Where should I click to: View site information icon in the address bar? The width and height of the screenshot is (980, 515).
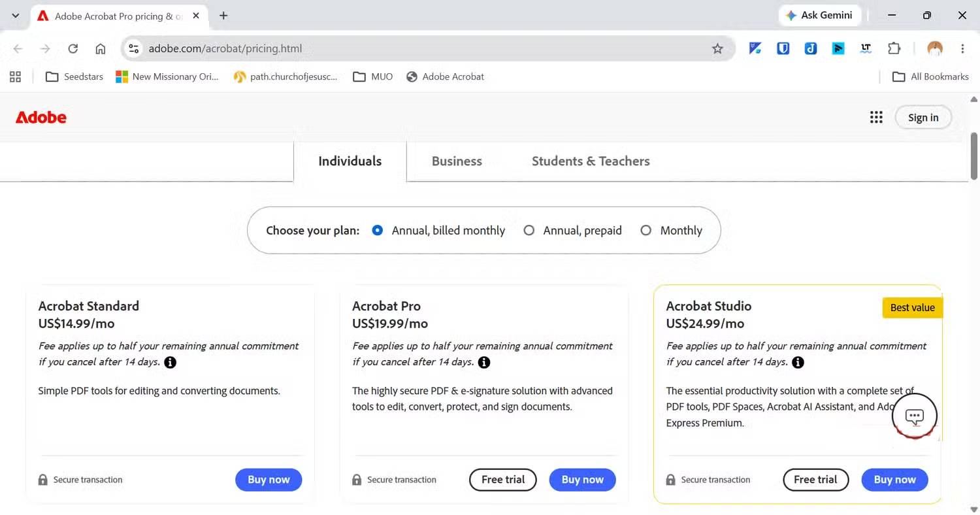134,48
